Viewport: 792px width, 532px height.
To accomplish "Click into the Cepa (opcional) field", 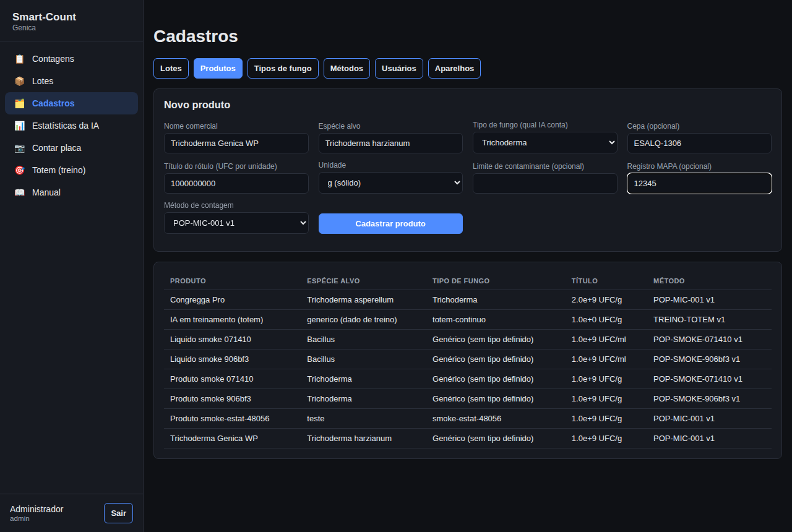I will pyautogui.click(x=699, y=144).
